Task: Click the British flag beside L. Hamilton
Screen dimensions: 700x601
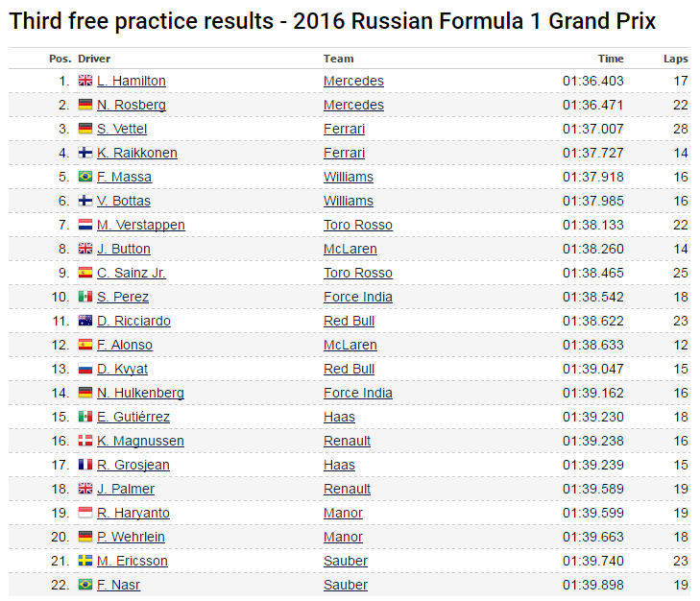Action: (84, 82)
